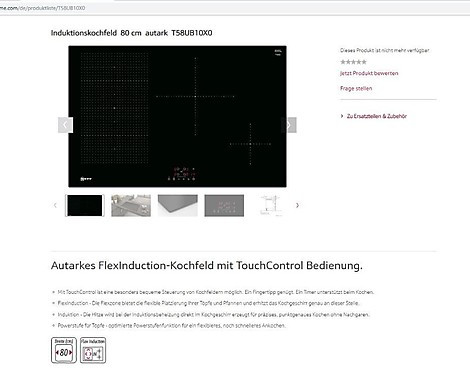
Task: Click the text 'Dieses Produkt ist nicht mehr verfügbar'
Action: coord(385,50)
